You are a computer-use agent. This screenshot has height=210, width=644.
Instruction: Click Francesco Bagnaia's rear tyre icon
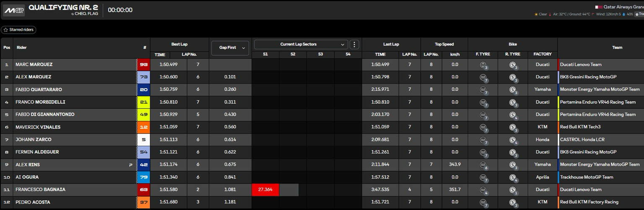tap(513, 190)
